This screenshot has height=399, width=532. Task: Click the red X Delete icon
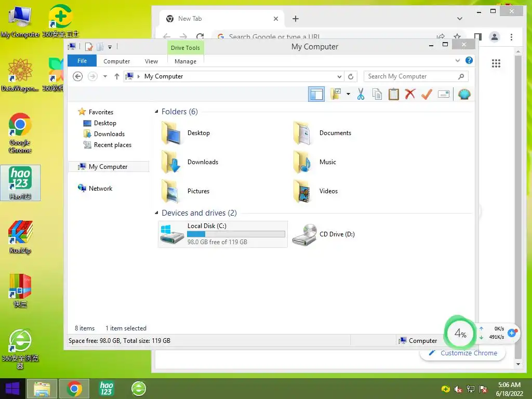point(410,94)
